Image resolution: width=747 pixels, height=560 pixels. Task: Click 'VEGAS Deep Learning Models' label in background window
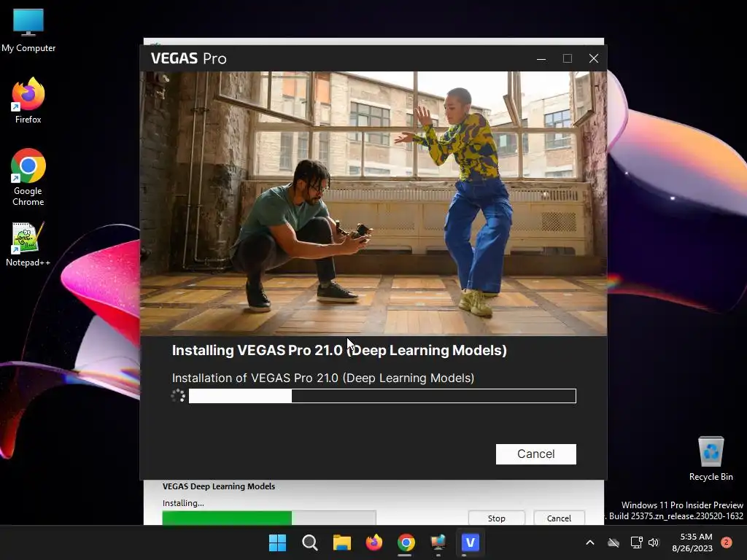[x=219, y=486]
